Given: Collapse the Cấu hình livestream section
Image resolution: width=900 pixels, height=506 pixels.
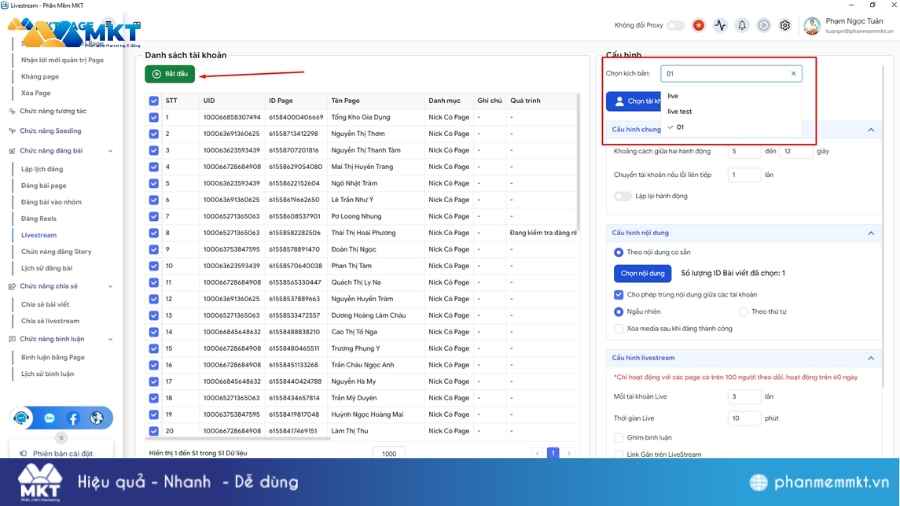Looking at the screenshot, I should (x=870, y=358).
